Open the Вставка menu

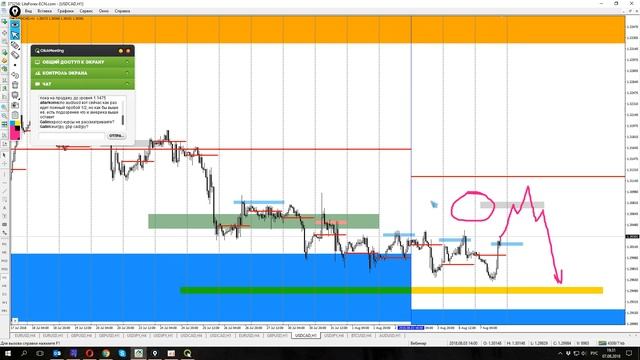[x=44, y=11]
